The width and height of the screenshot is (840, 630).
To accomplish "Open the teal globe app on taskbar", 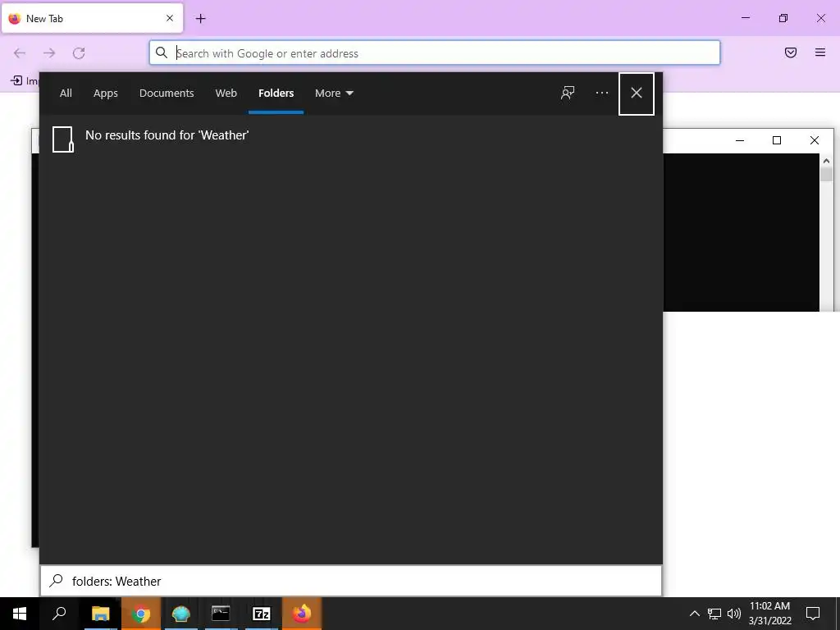I will tap(181, 614).
